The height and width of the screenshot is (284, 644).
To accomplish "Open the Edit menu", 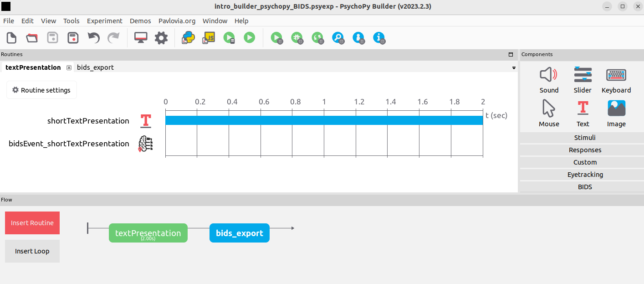I will [27, 21].
